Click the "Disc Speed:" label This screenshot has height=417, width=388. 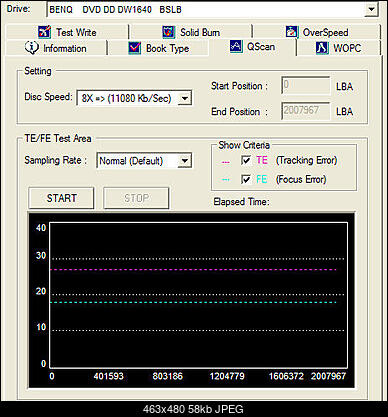[x=48, y=97]
